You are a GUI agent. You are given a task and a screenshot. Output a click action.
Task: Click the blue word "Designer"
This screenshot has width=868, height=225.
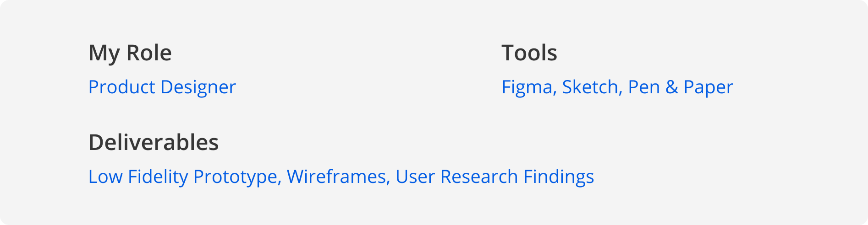coord(198,87)
